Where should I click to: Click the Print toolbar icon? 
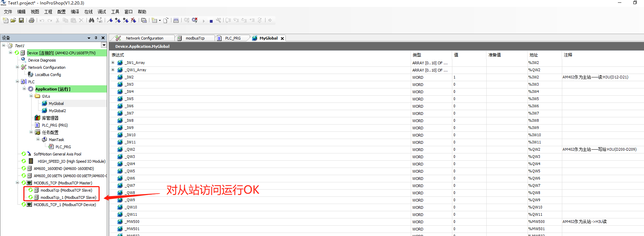(32, 20)
